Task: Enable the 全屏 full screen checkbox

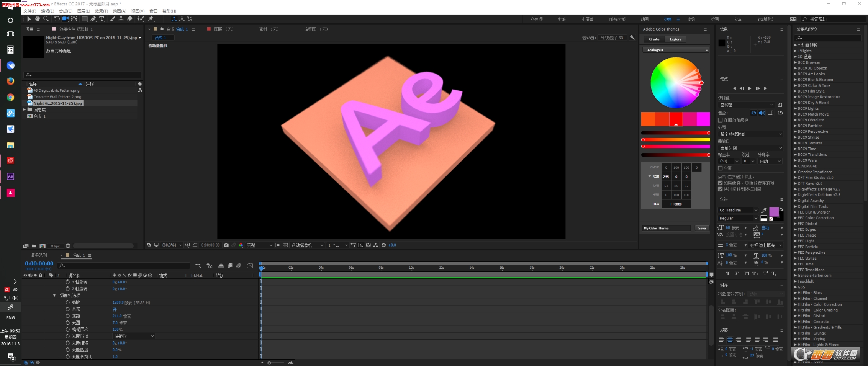Action: (x=720, y=168)
